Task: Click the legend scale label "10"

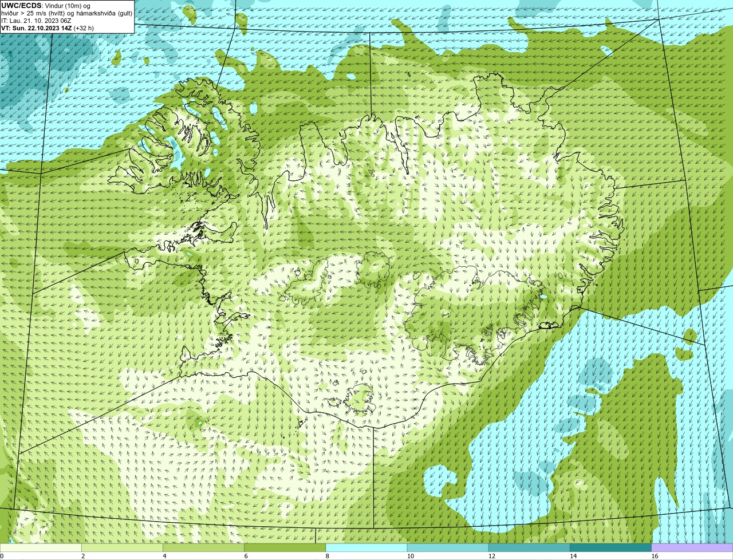Action: pos(411,556)
